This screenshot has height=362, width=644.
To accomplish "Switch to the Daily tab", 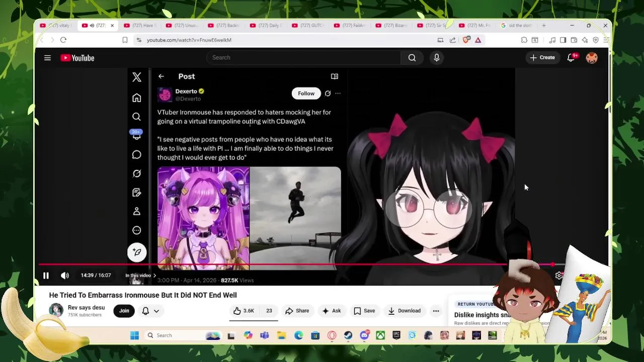I will coord(266,26).
